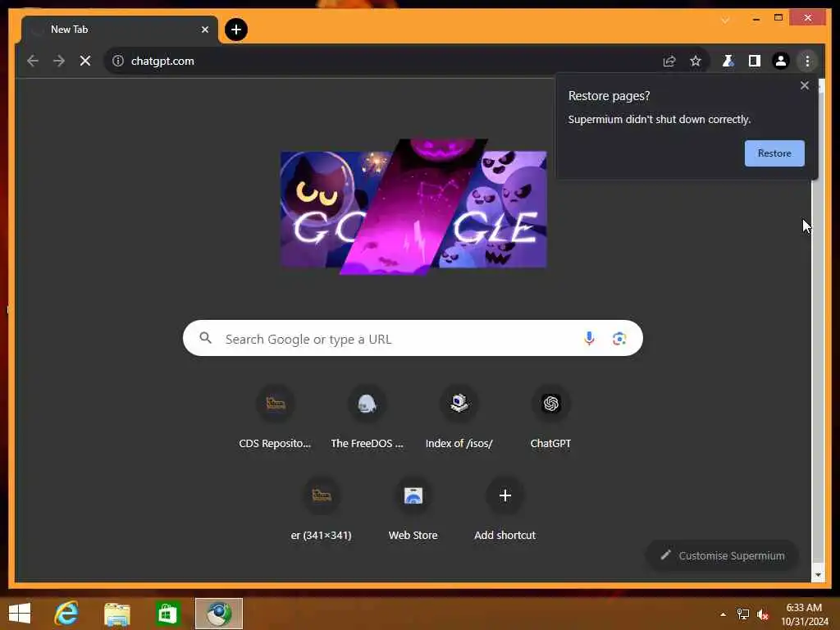This screenshot has height=630, width=840.
Task: Open a new tab with the plus button
Action: coord(235,30)
